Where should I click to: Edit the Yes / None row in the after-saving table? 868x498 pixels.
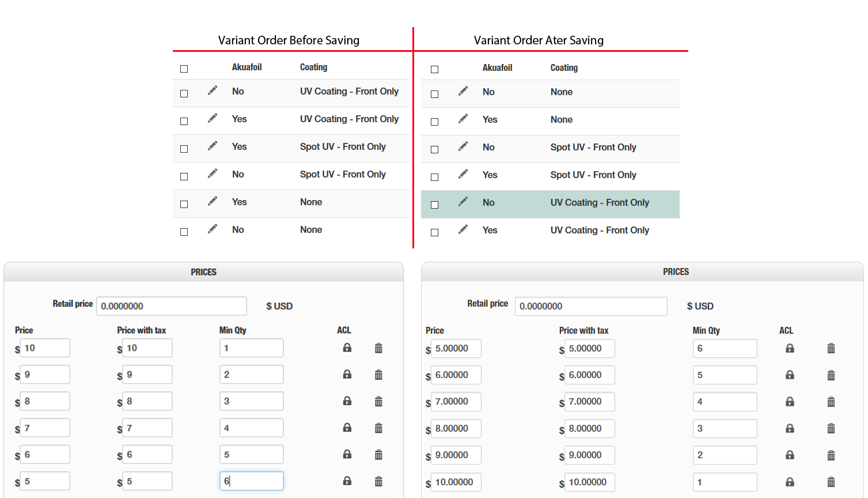463,119
